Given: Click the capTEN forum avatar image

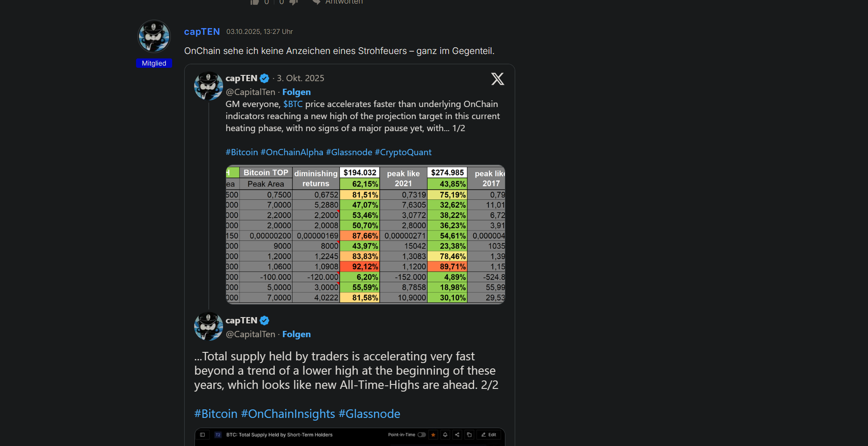Looking at the screenshot, I should (x=154, y=36).
